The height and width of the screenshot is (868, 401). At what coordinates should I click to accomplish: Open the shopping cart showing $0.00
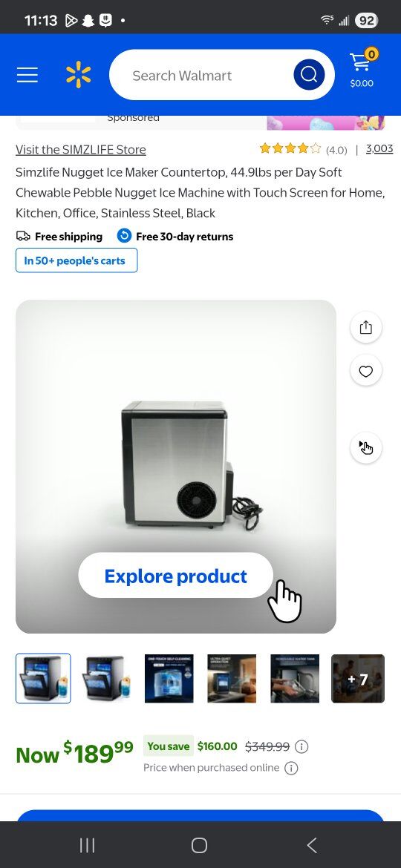coord(362,69)
